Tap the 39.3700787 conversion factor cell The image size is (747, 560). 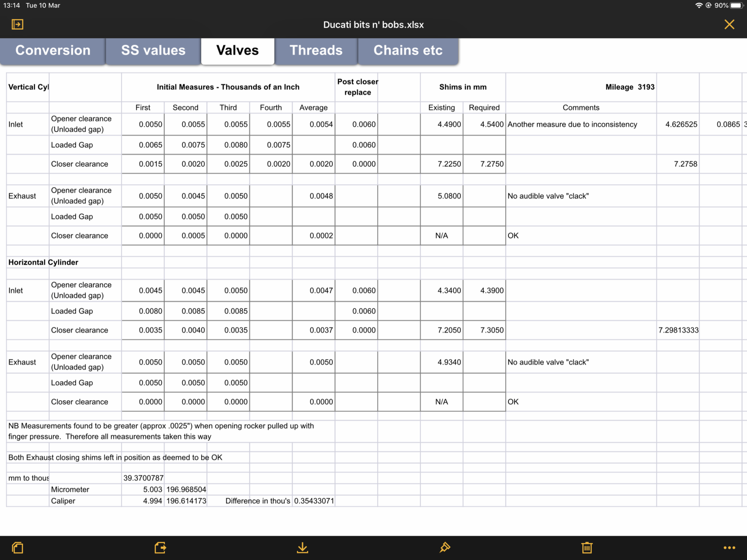143,478
